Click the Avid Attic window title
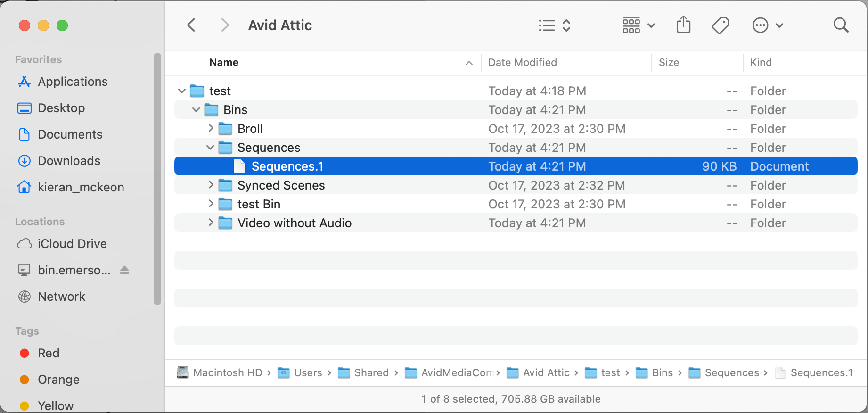 pyautogui.click(x=280, y=25)
